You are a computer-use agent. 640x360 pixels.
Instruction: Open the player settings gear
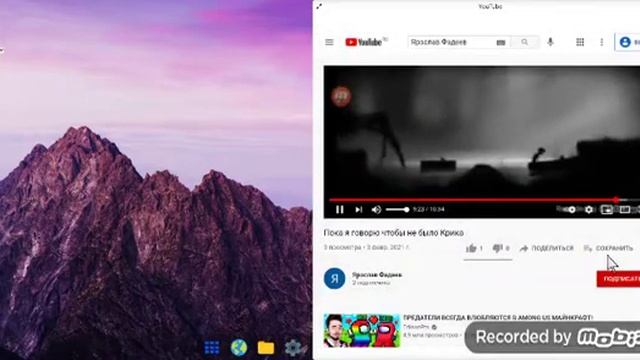point(589,210)
